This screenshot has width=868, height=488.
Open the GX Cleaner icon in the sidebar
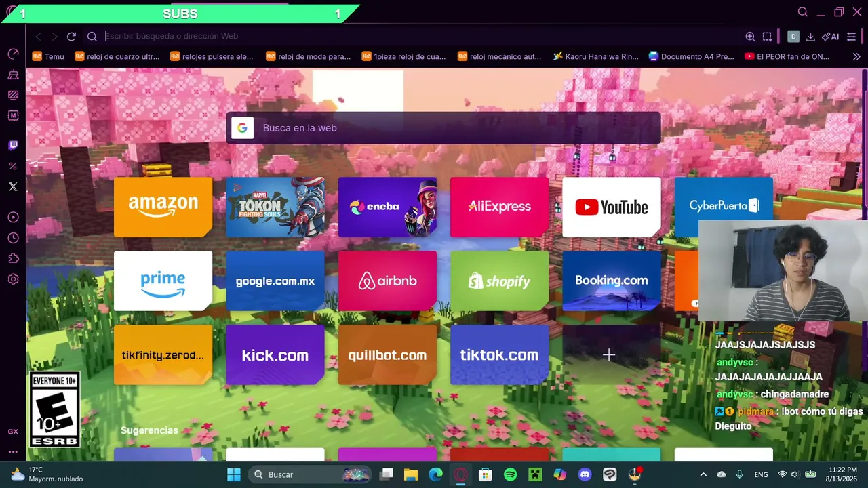13,75
